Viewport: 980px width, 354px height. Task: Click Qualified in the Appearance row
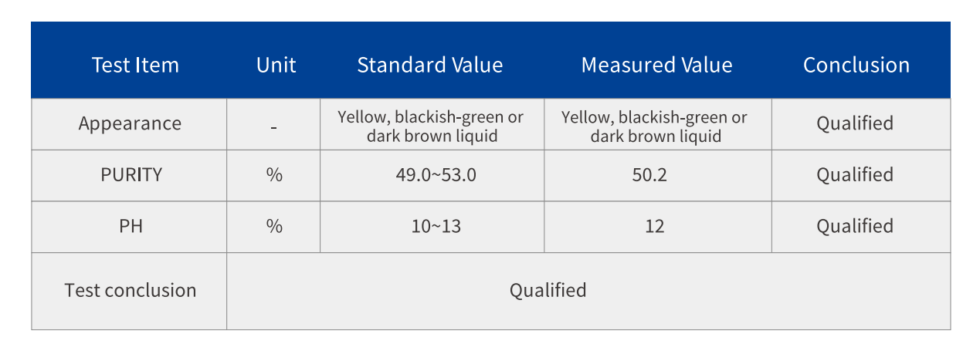[x=855, y=123]
